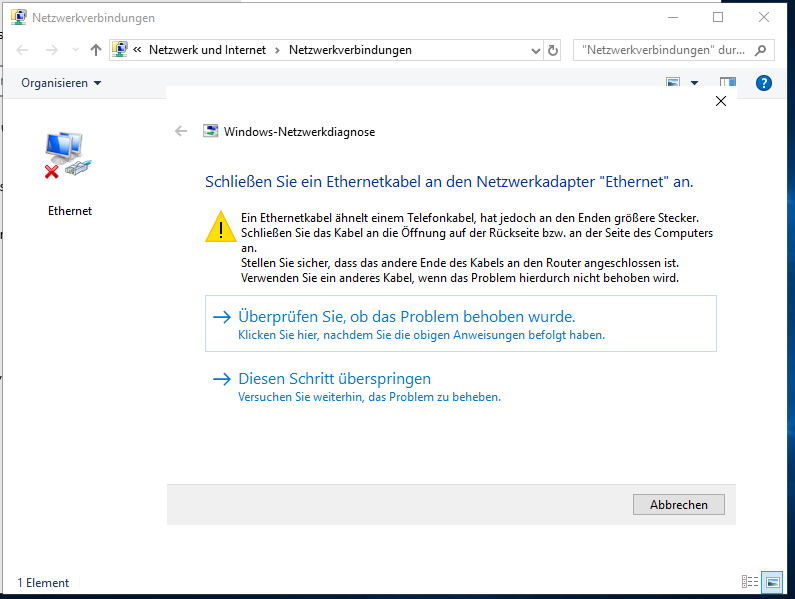Click Explorer forward navigation arrow
The image size is (795, 599).
click(x=52, y=50)
